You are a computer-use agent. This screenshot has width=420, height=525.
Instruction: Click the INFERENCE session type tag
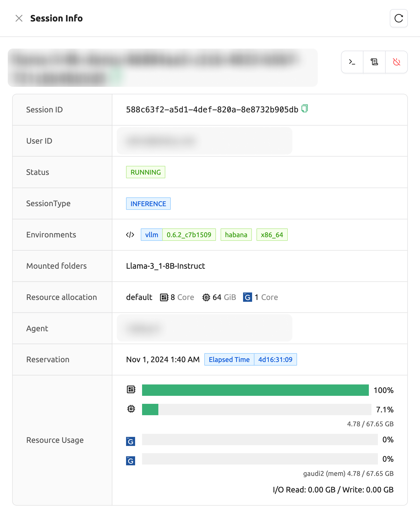coord(148,204)
